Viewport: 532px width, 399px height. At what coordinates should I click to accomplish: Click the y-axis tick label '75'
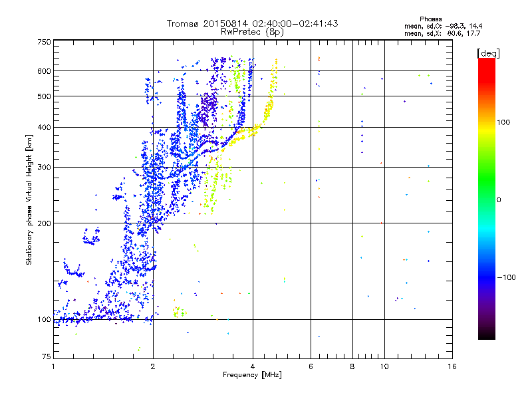click(x=47, y=356)
